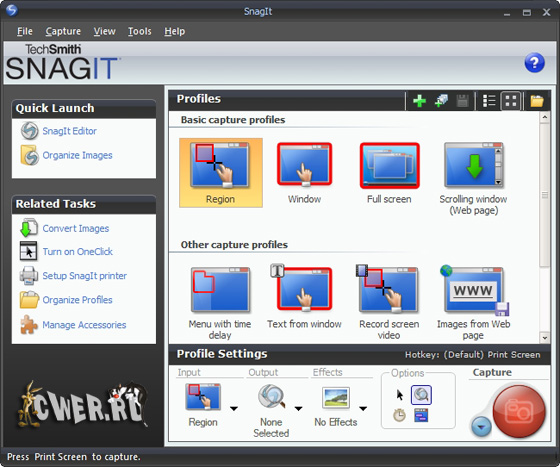Click the Convert Images link
560x467 pixels.
76,229
